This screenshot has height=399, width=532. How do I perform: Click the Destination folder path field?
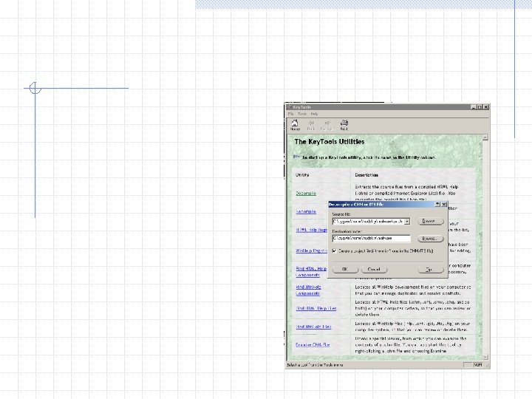[371, 239]
